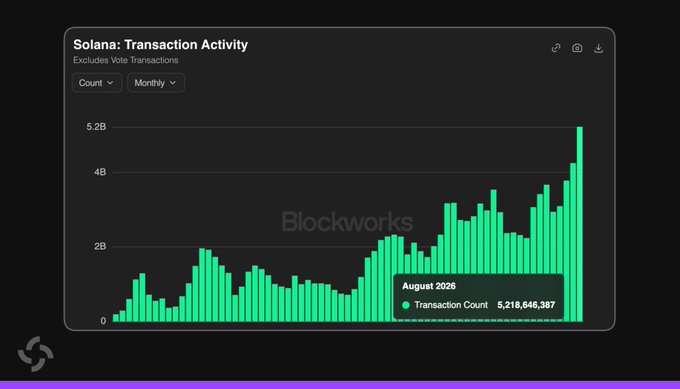Click the green Transaction Count legend dot

click(406, 305)
